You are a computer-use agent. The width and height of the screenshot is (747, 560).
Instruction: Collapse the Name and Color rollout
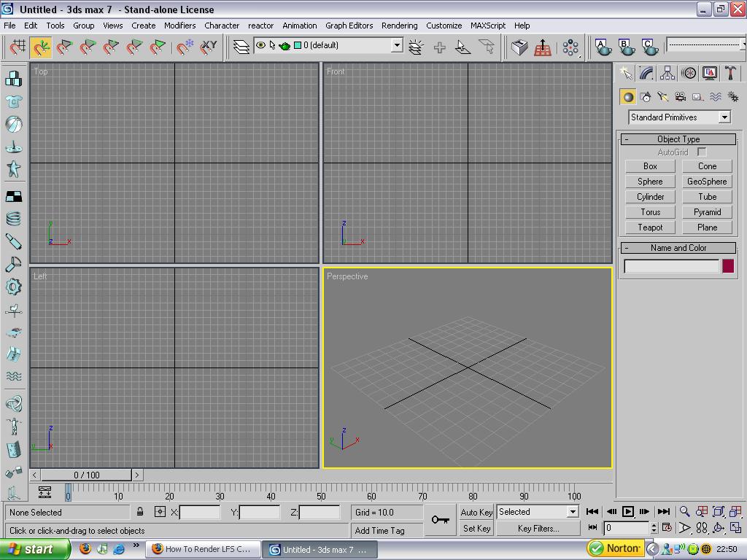pos(678,248)
